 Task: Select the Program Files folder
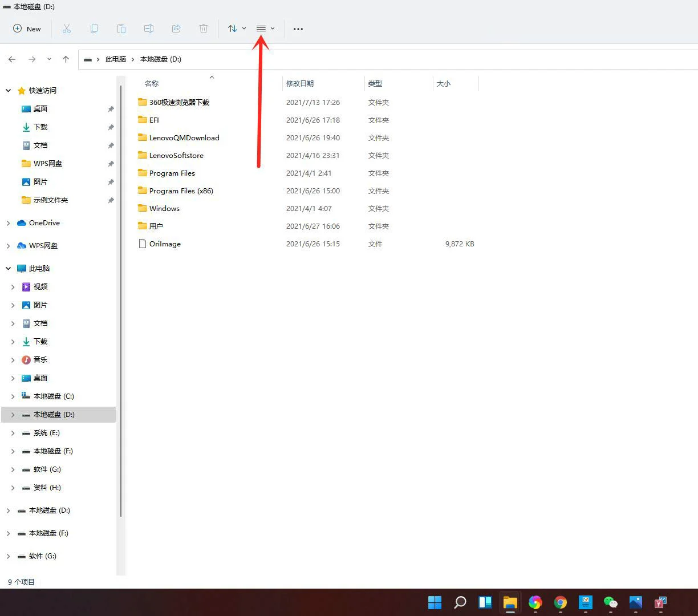tap(167, 173)
